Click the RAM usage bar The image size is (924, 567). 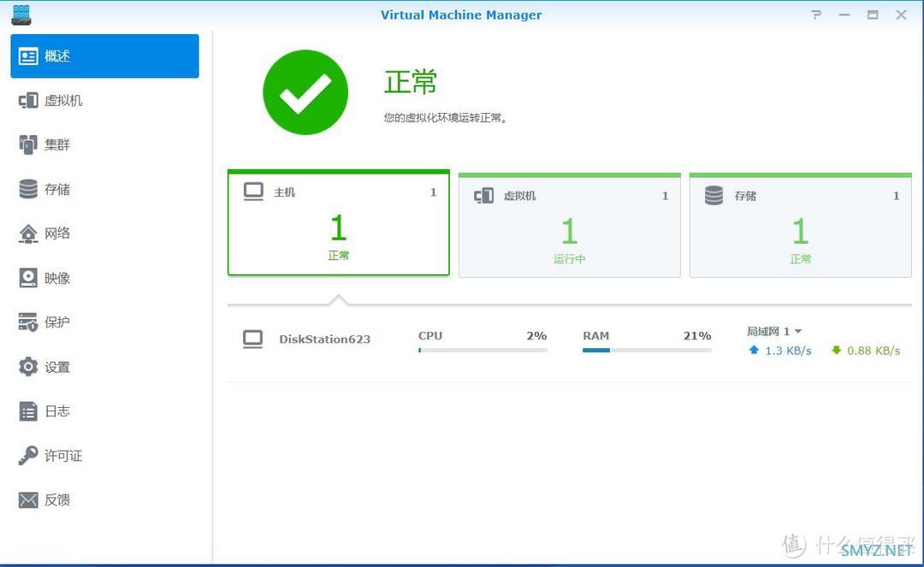pos(647,351)
